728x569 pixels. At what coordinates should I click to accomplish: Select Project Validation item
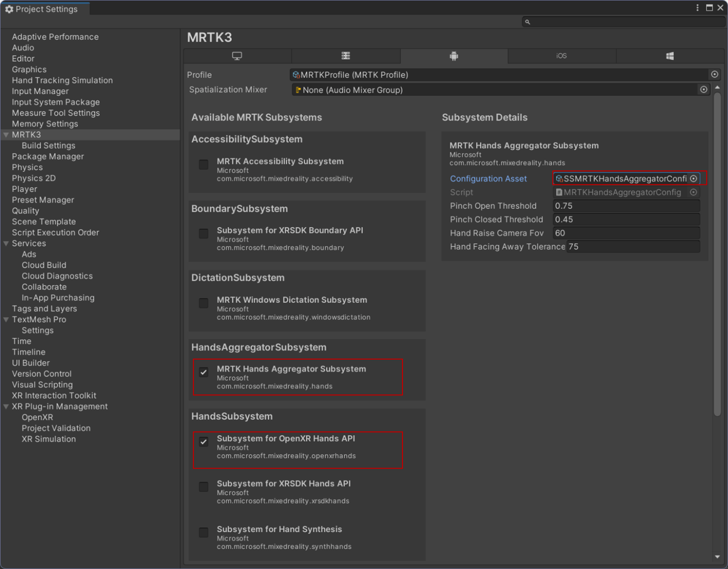(56, 428)
